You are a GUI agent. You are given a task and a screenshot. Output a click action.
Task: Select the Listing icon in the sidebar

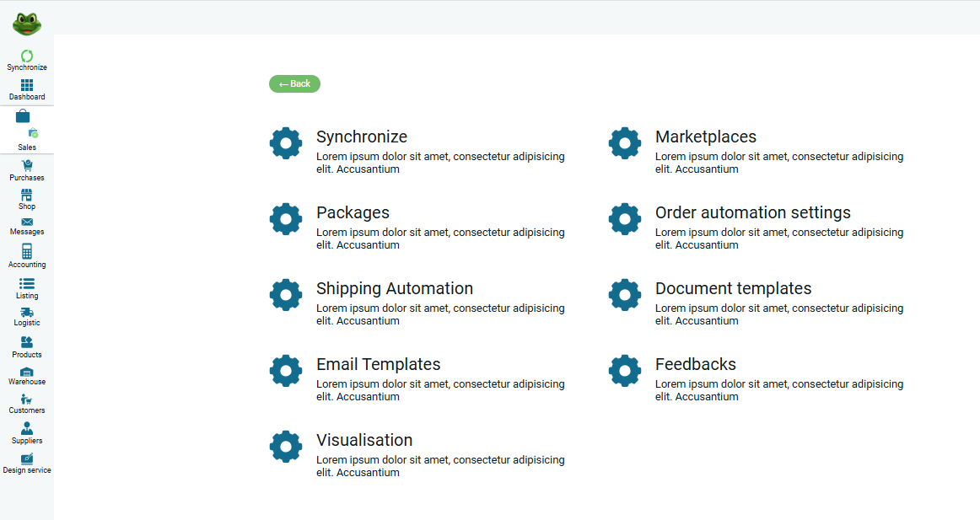tap(27, 284)
